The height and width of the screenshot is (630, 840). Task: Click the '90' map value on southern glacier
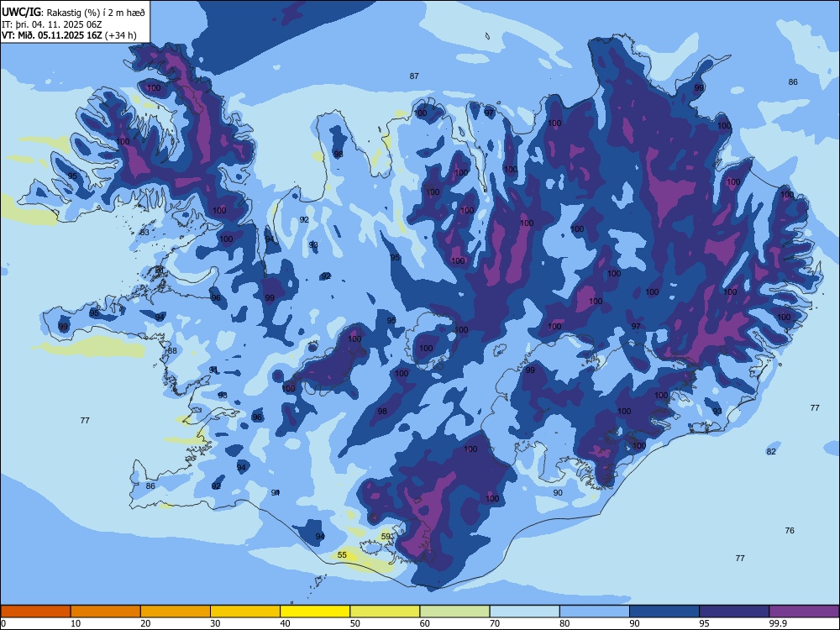point(558,493)
